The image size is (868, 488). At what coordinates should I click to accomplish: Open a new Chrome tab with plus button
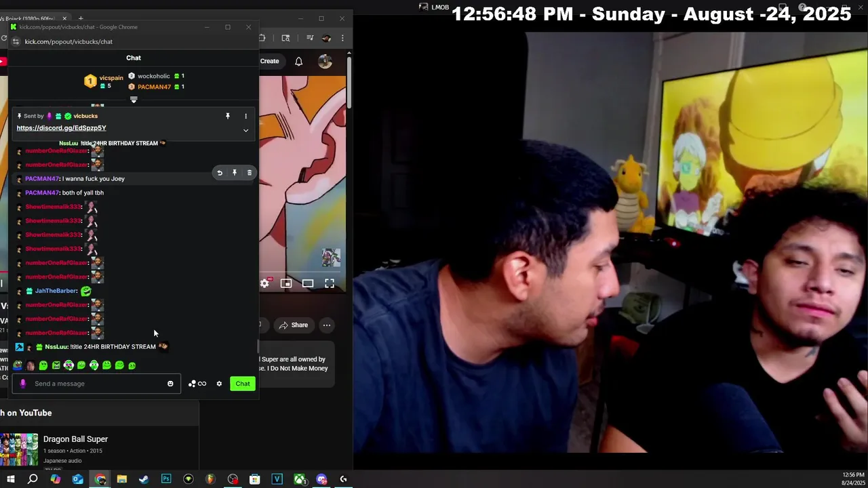81,18
